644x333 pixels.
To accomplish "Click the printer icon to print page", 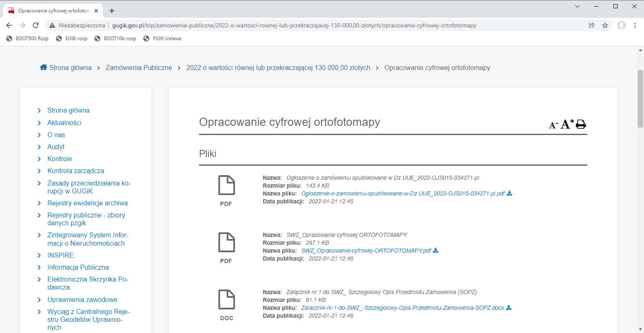I will point(581,124).
